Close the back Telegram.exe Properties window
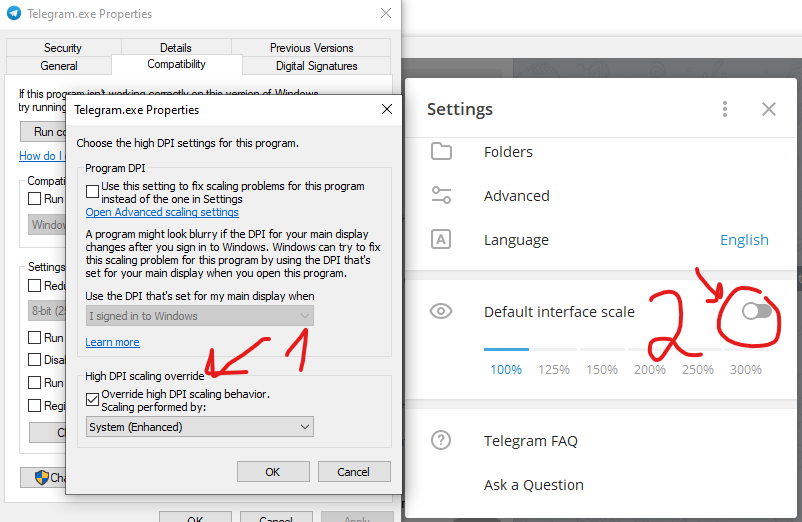Screen dimensions: 802x522 [x=386, y=13]
